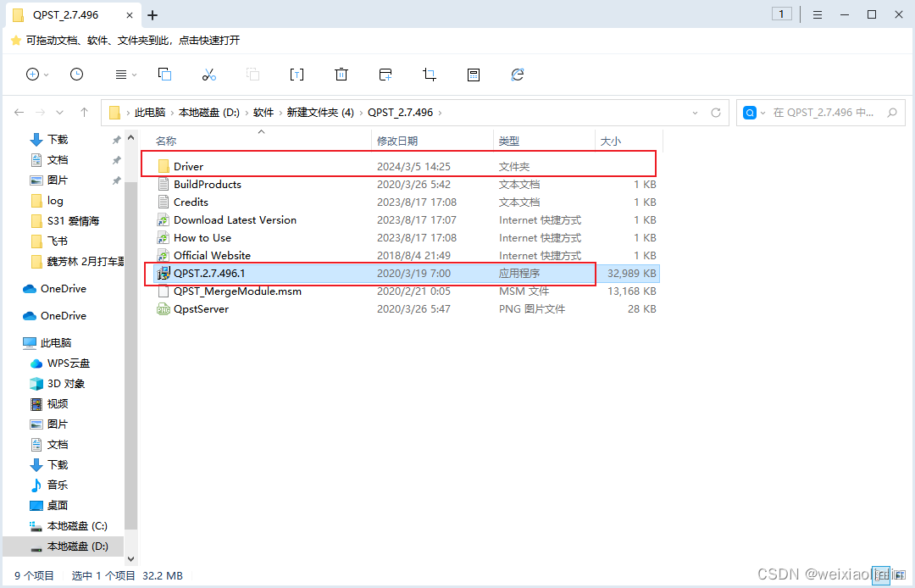Close the QPST_2.7.496 tab
The image size is (915, 588).
130,15
